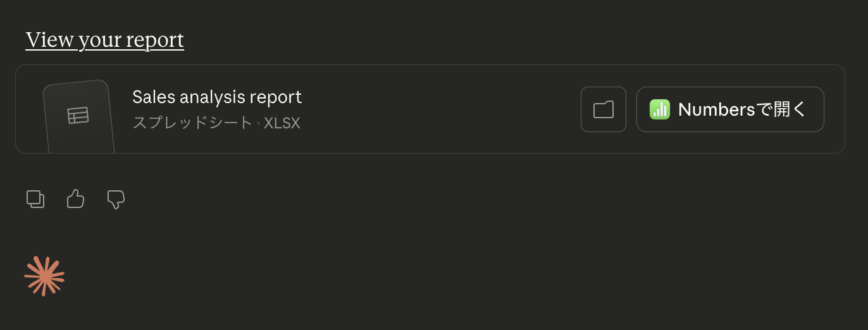Click the "XLSX" format label
Screen dimensions: 868x330
tap(282, 123)
